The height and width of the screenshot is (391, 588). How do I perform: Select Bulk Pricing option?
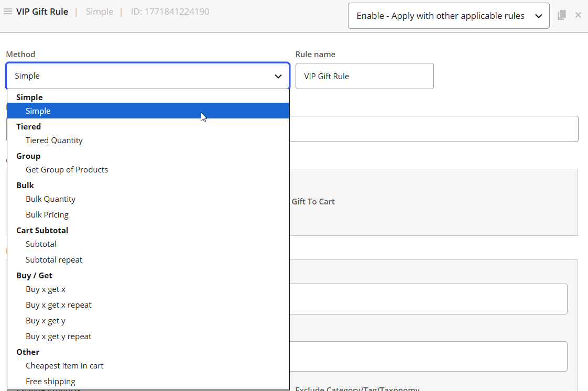148,215
